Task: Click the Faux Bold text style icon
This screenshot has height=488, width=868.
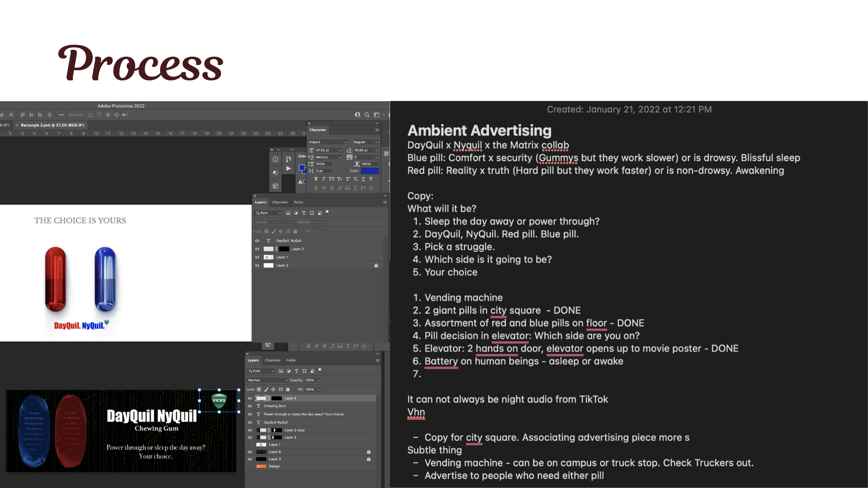Action: (316, 179)
